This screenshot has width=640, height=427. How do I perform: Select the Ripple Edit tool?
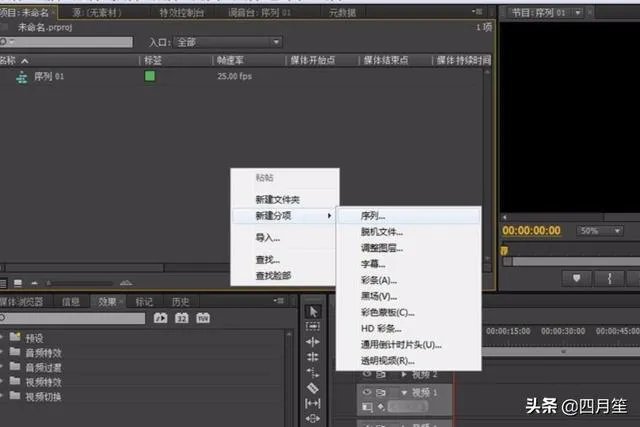313,342
